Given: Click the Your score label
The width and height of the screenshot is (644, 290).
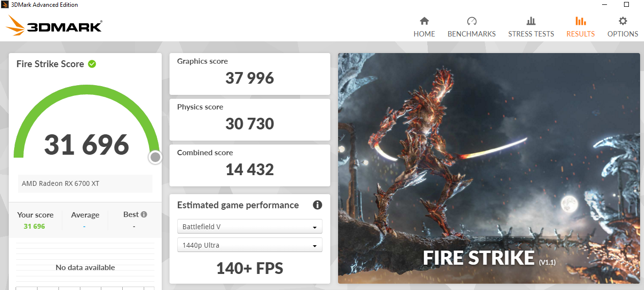Looking at the screenshot, I should tap(35, 215).
